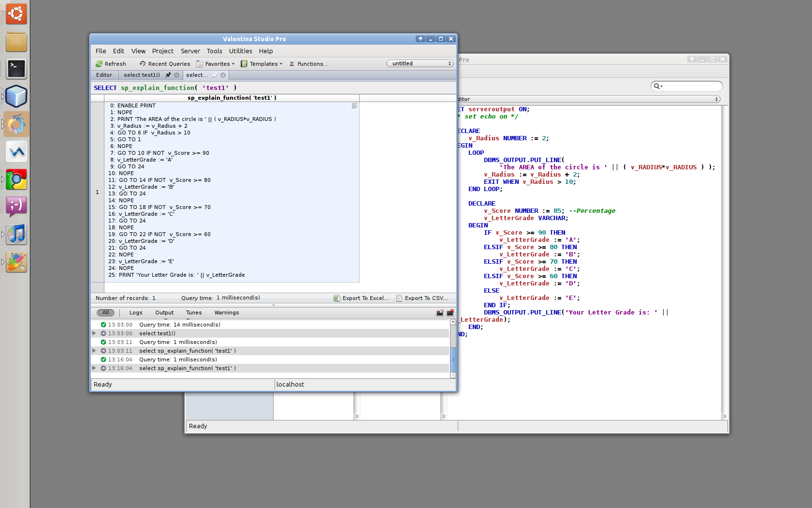812x508 pixels.
Task: Open the editor dropdown in back window
Action: point(589,99)
